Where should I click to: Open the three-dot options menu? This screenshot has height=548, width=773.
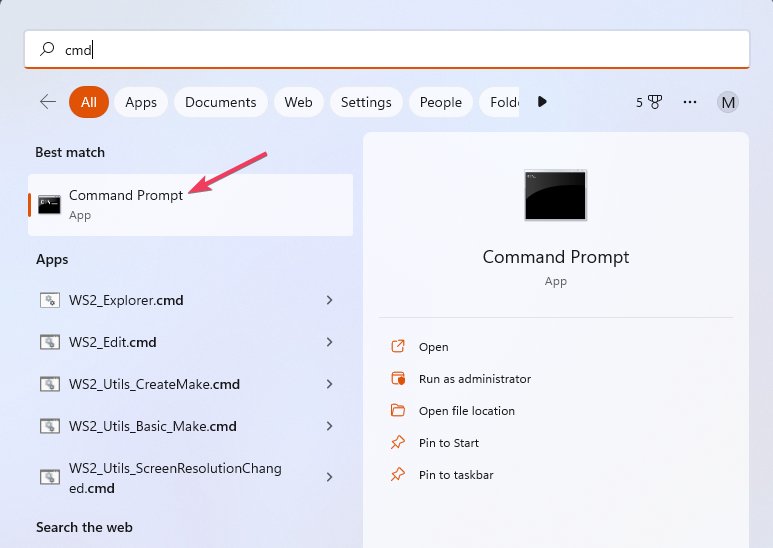690,102
